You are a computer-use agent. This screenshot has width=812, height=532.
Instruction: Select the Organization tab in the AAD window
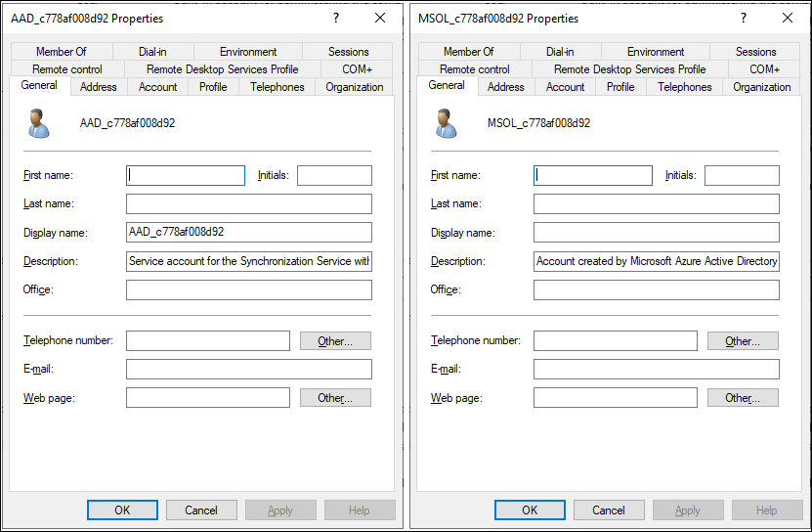click(355, 87)
